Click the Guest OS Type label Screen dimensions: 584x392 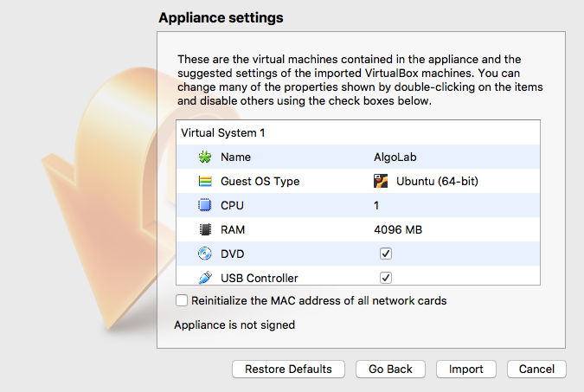(x=260, y=181)
